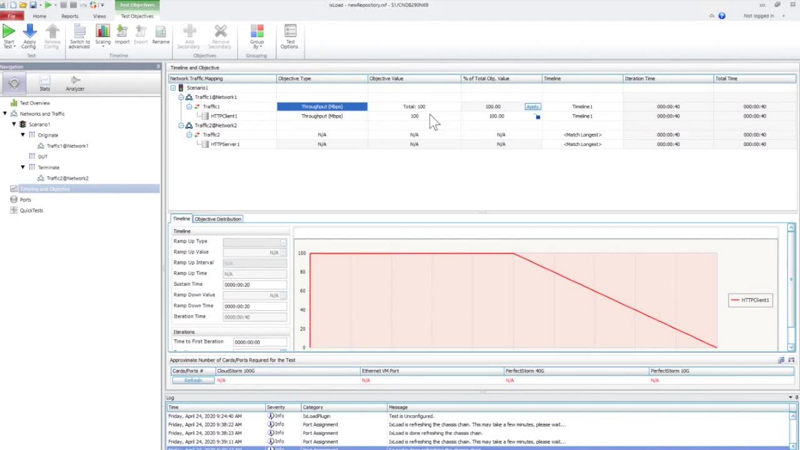Select Timeline and Objective in navigation tree

[x=45, y=189]
